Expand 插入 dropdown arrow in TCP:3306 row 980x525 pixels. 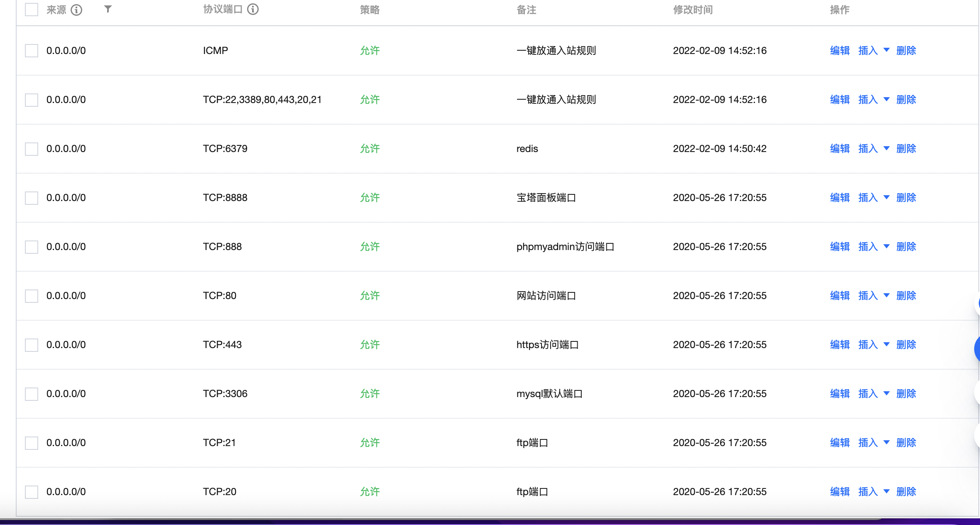coord(887,393)
